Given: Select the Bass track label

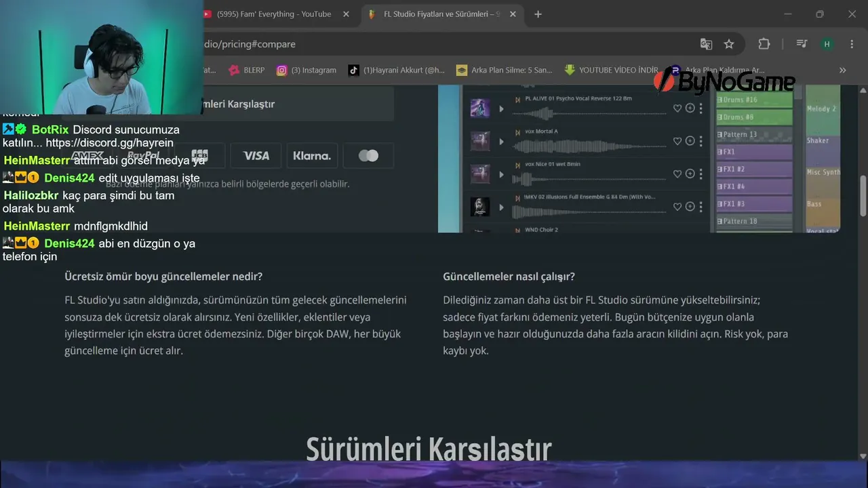Looking at the screenshot, I should click(x=814, y=204).
